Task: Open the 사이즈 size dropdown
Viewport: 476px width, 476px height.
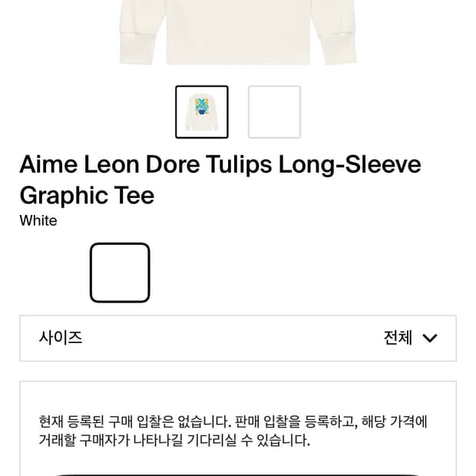Action: (x=238, y=338)
